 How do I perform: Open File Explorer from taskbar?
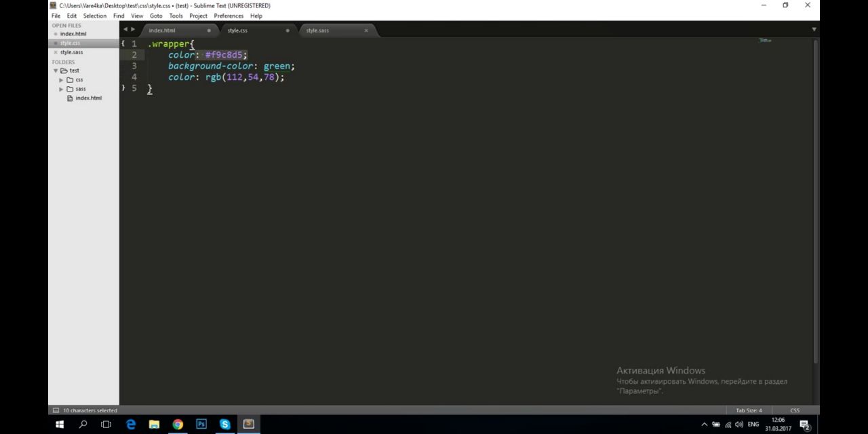(154, 425)
